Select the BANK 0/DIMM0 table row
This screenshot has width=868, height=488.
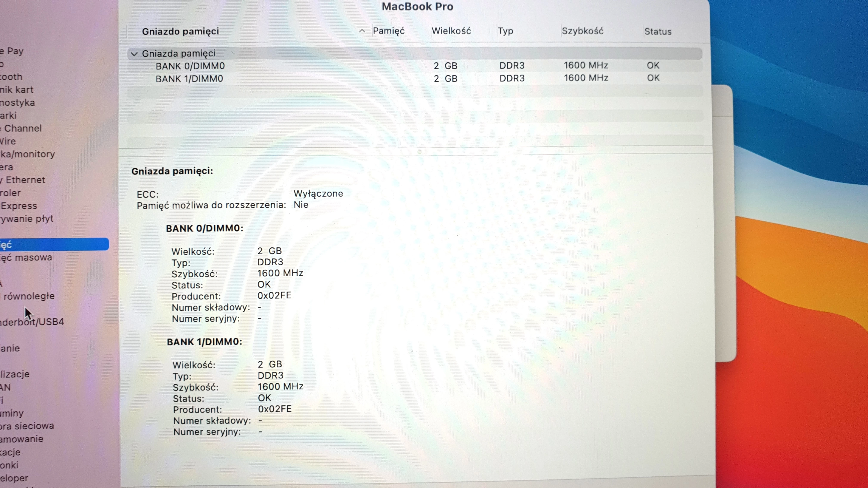coord(414,66)
